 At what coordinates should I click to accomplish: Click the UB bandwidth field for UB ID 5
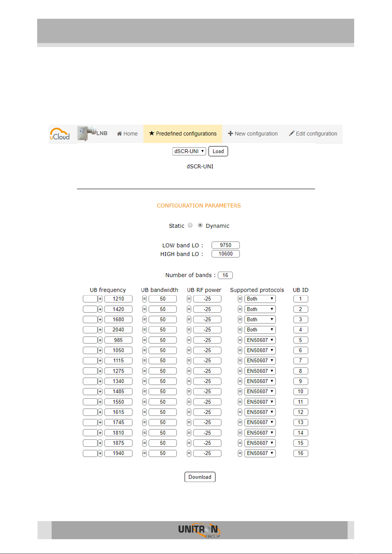(x=163, y=340)
